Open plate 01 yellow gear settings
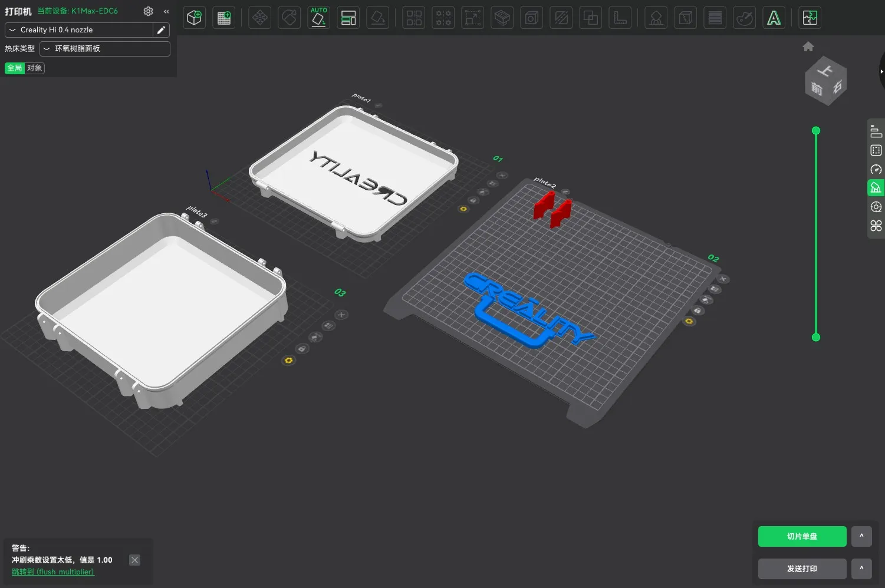Screen dimensions: 885x588 click(463, 209)
